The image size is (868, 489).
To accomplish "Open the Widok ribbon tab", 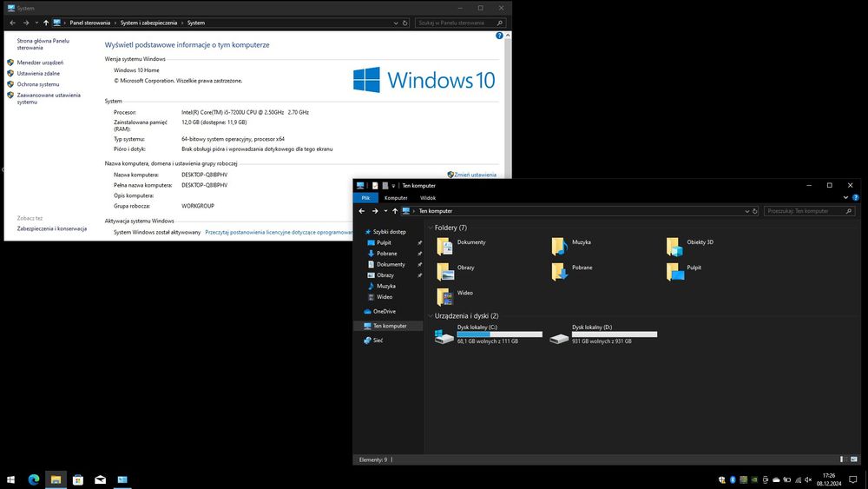I will (427, 198).
